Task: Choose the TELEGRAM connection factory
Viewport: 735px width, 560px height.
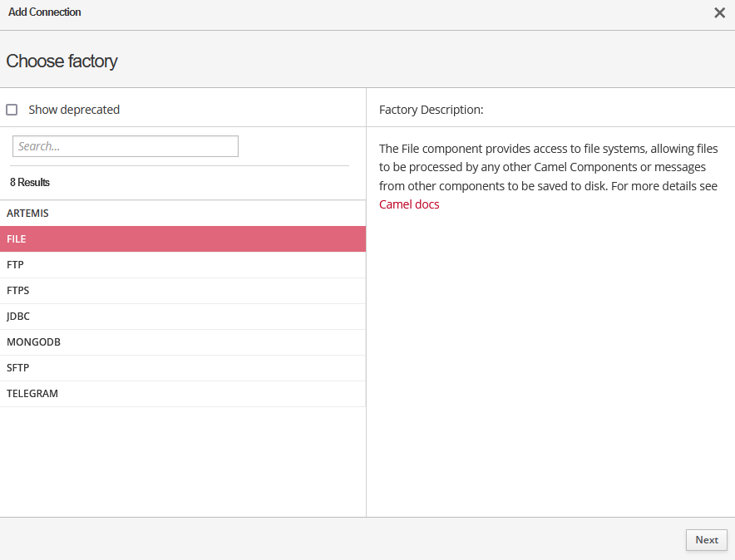Action: pos(32,393)
